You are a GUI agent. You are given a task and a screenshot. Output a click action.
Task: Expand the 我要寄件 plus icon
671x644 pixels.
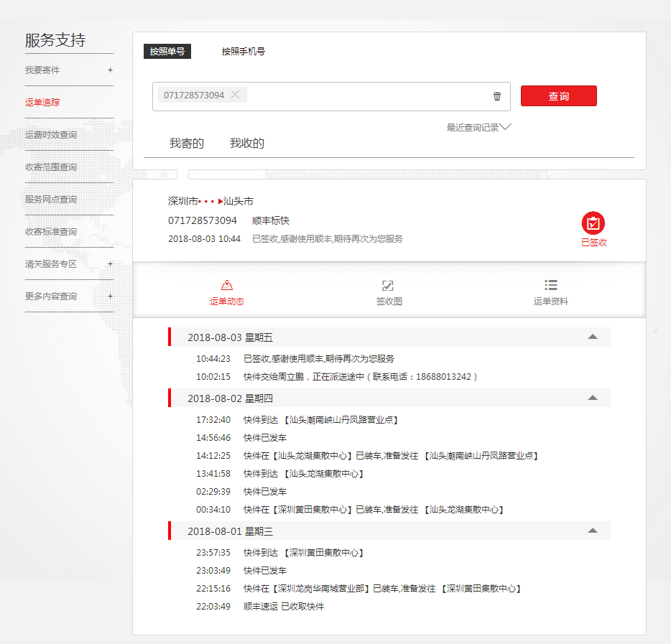(110, 70)
